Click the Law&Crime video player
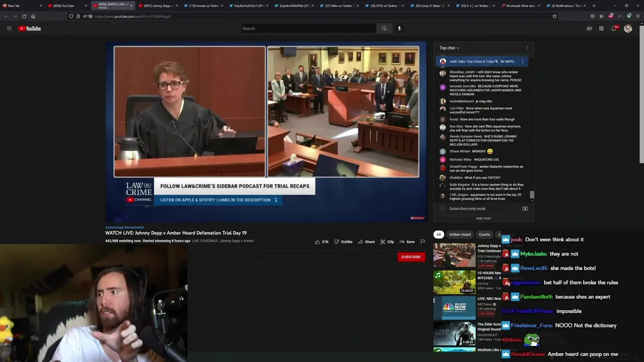The width and height of the screenshot is (644, 362). click(x=266, y=132)
